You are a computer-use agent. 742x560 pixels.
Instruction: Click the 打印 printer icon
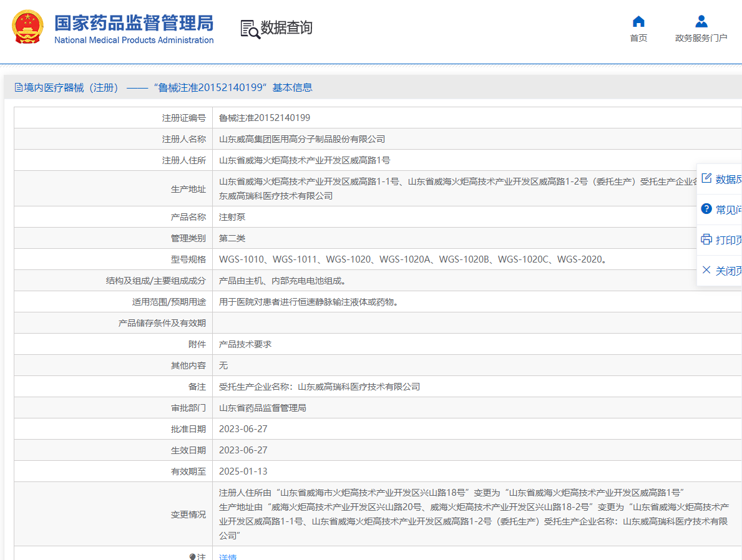click(706, 239)
